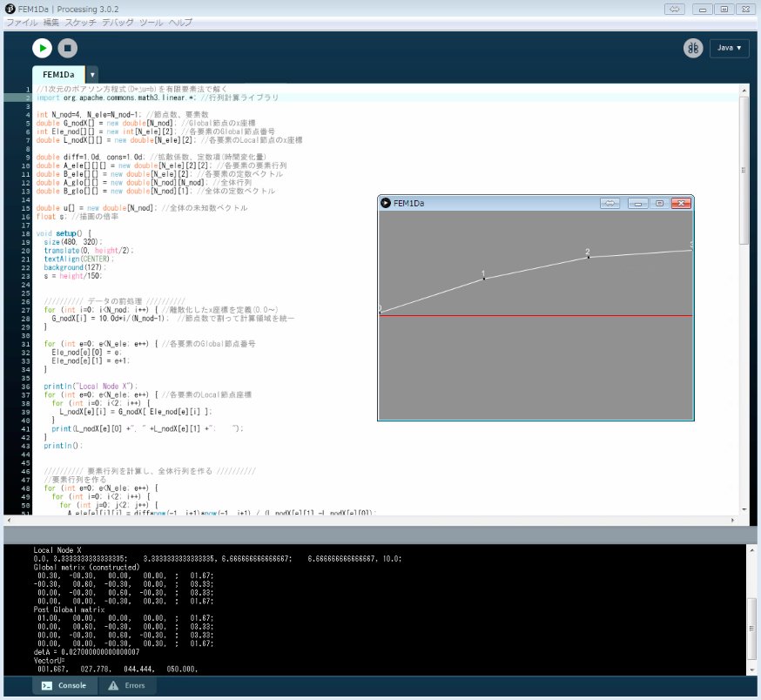This screenshot has height=700, width=761.
Task: Select the FEM1Da sketch tab
Action: coord(58,75)
